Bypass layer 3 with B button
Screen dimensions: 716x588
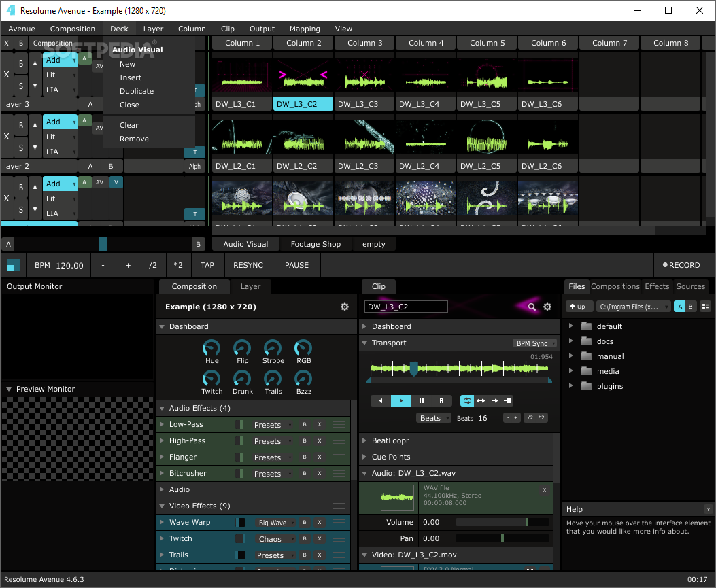pyautogui.click(x=21, y=64)
